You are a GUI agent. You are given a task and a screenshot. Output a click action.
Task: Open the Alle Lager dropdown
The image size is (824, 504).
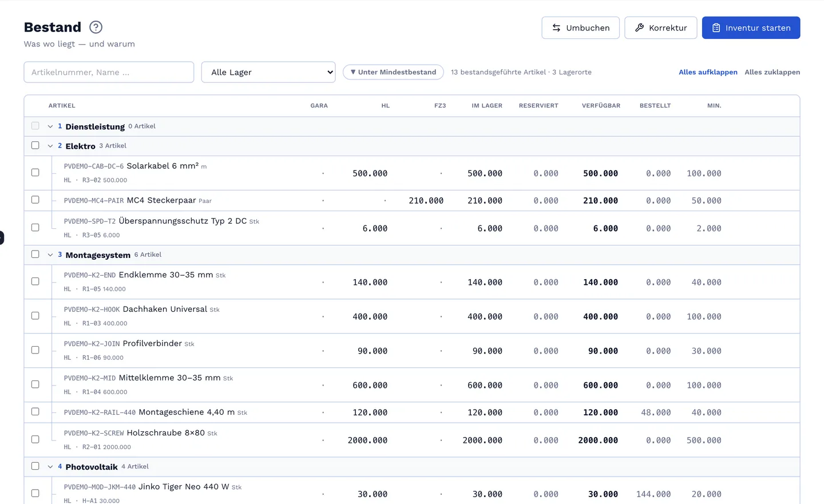click(x=268, y=72)
